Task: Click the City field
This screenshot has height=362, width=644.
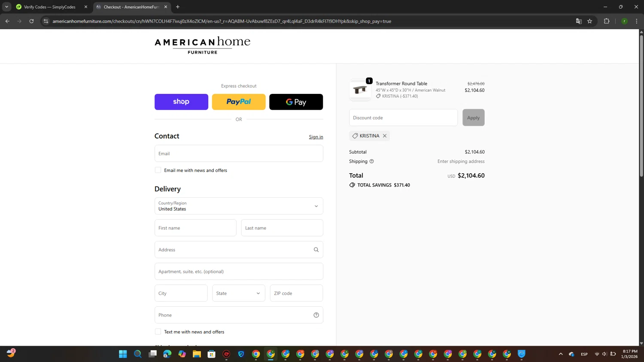Action: [181, 293]
